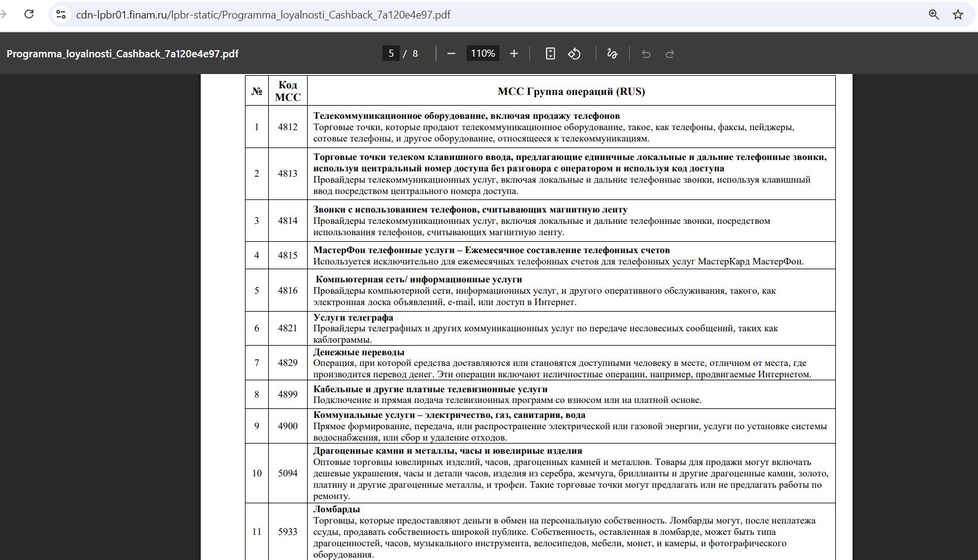Screen dimensions: 978x560
Task: Click the 'Код МСС' column header
Action: coord(287,91)
